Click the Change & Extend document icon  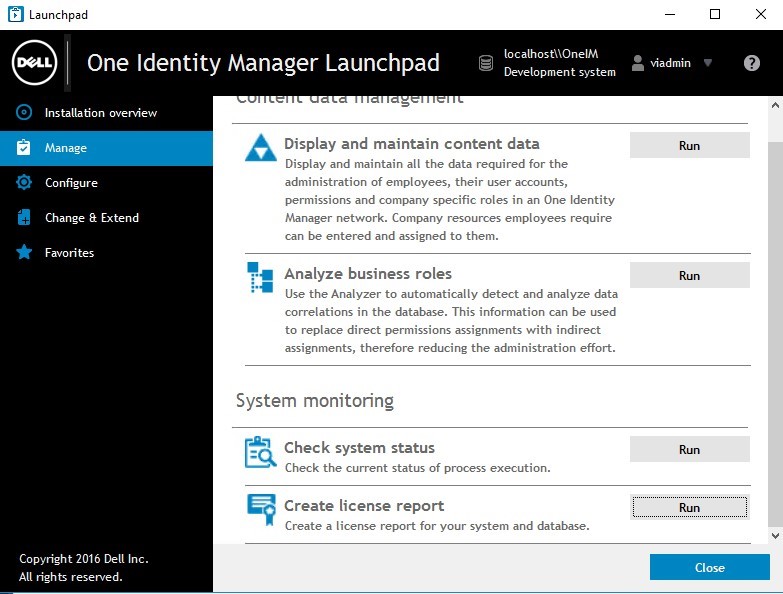(24, 217)
